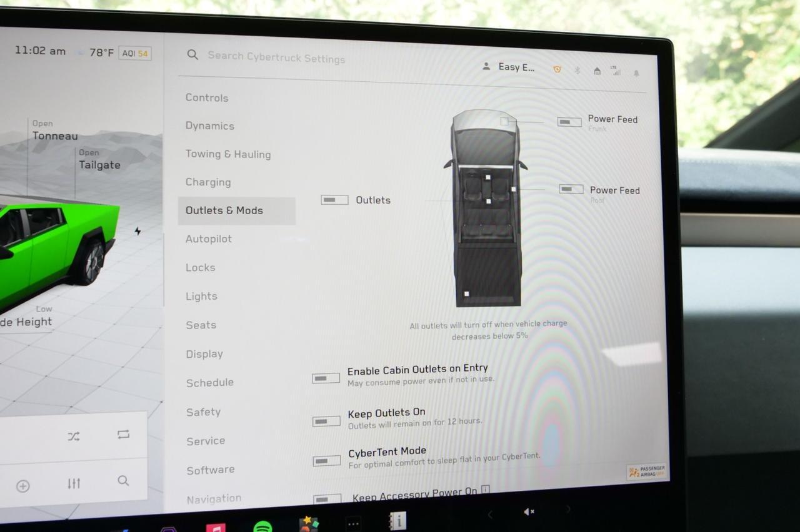
Task: Select Outlets & Mods
Action: coord(236,210)
